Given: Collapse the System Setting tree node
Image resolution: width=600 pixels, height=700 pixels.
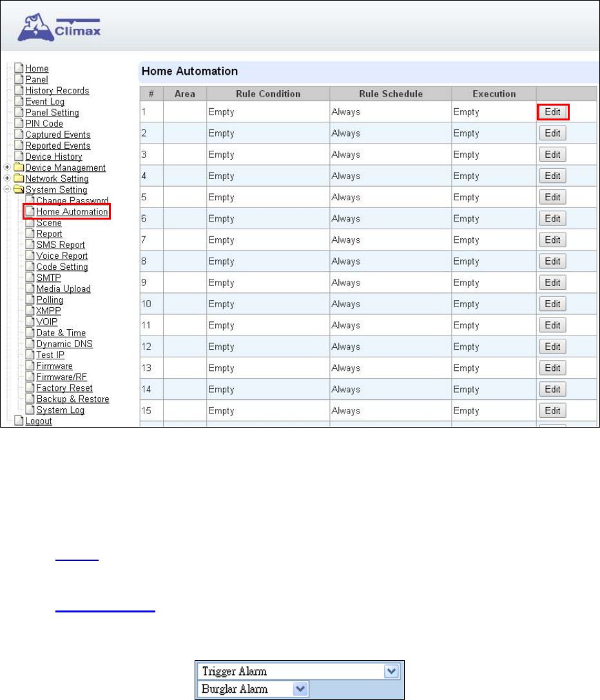Looking at the screenshot, I should (7, 189).
